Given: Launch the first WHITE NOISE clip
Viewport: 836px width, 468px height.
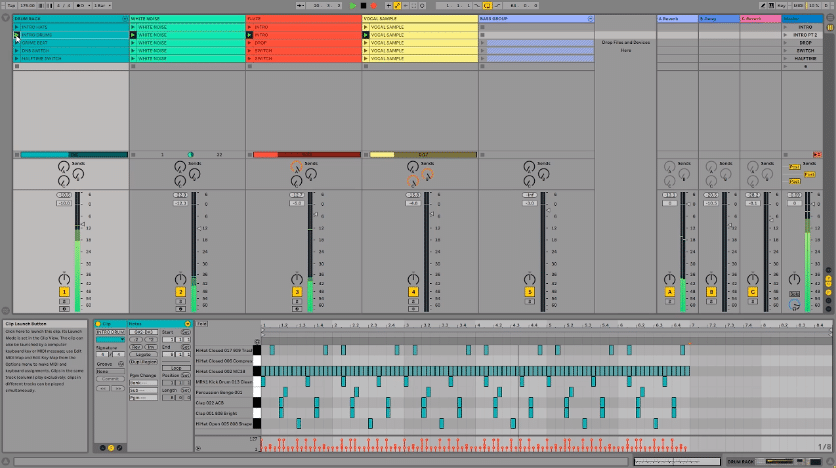Looking at the screenshot, I should pos(133,27).
